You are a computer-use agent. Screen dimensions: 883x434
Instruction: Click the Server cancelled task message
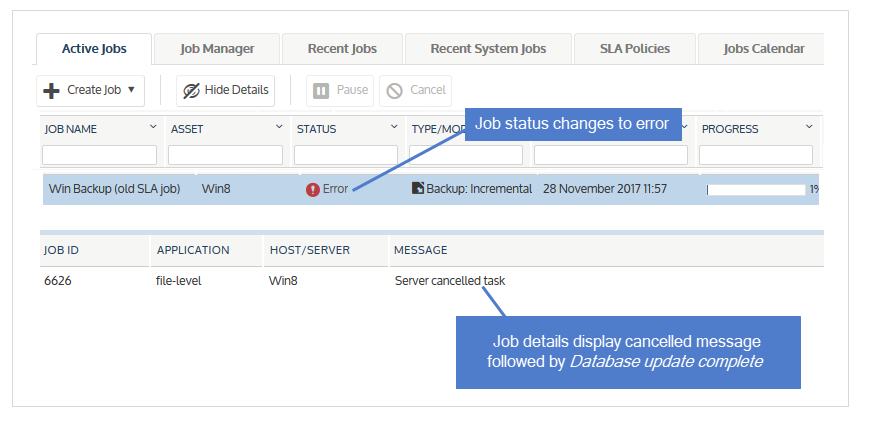(450, 281)
